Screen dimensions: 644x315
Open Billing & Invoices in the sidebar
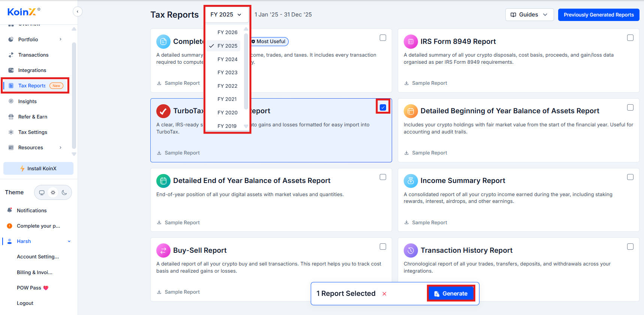tap(34, 272)
